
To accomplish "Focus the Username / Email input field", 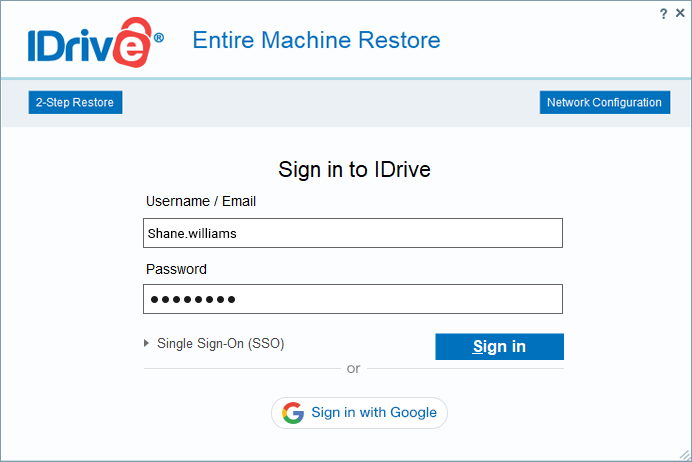I will coord(353,233).
